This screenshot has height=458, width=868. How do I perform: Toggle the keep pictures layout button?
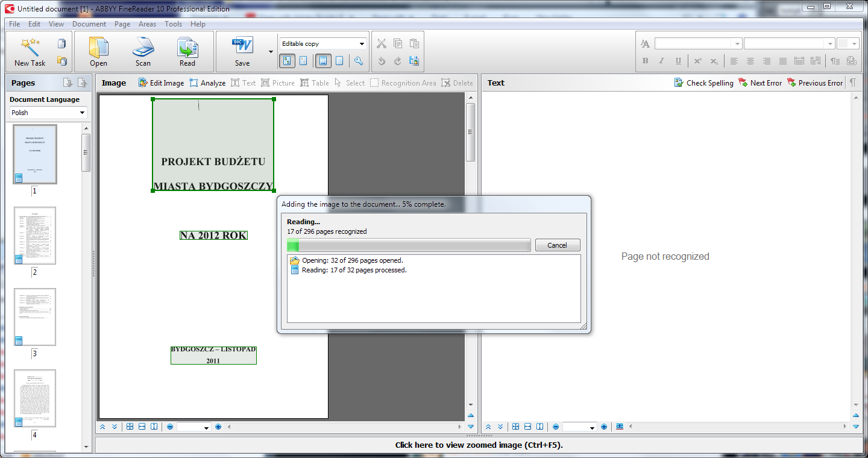[287, 61]
